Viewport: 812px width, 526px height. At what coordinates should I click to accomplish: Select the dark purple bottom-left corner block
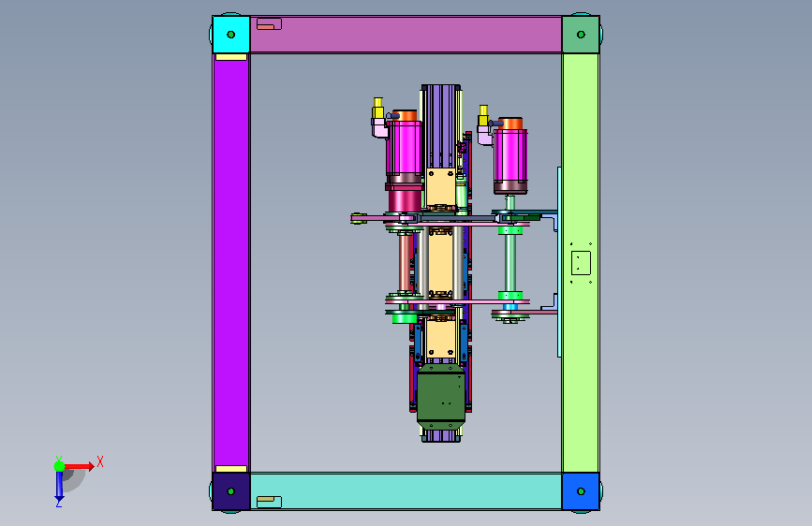point(231,491)
